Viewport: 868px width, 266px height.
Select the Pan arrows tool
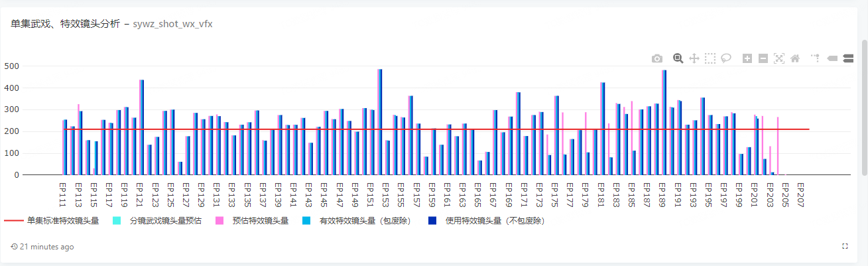694,58
